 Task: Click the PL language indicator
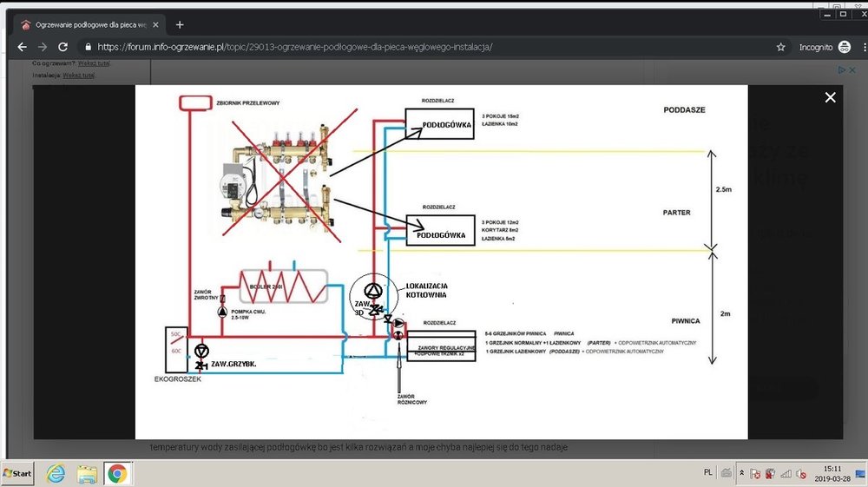707,472
